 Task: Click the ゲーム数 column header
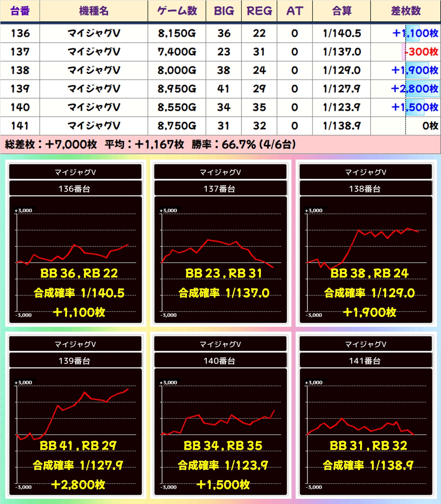[177, 11]
